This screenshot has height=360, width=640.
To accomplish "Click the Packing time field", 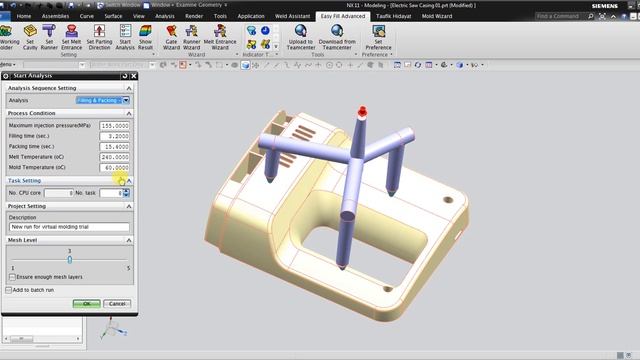I will [x=115, y=147].
